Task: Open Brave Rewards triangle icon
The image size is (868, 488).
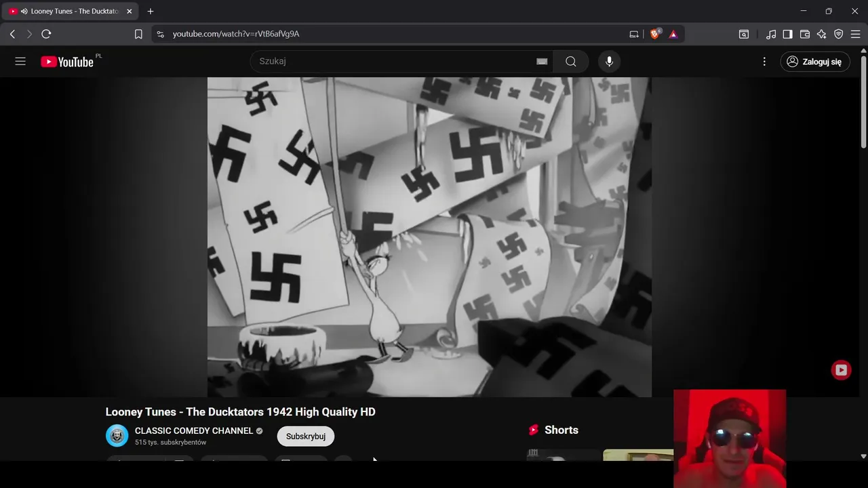Action: pos(673,34)
